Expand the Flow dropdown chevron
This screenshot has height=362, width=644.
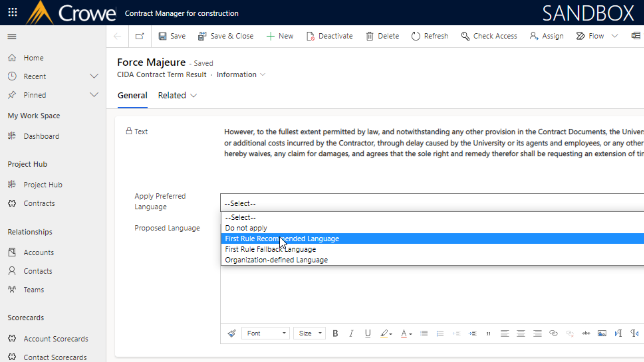[x=615, y=36]
